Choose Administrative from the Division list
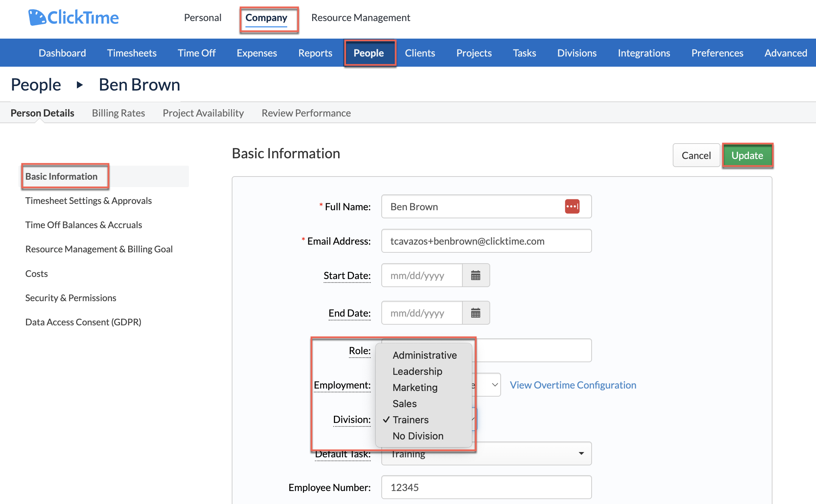This screenshot has width=816, height=504. [x=424, y=355]
